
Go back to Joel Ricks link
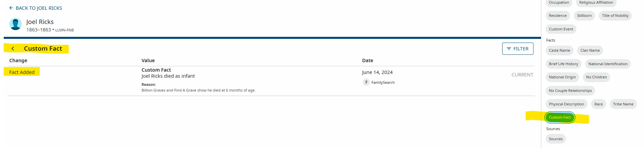35,8
